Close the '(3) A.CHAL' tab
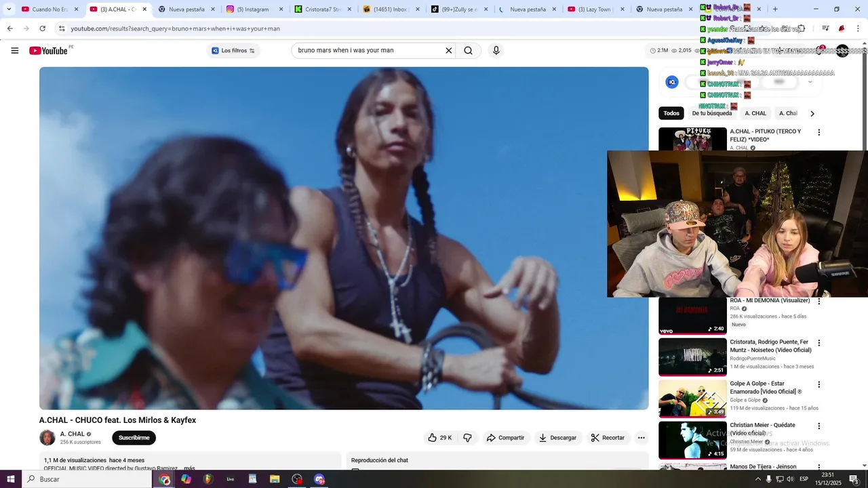The width and height of the screenshot is (868, 488). coord(144,9)
